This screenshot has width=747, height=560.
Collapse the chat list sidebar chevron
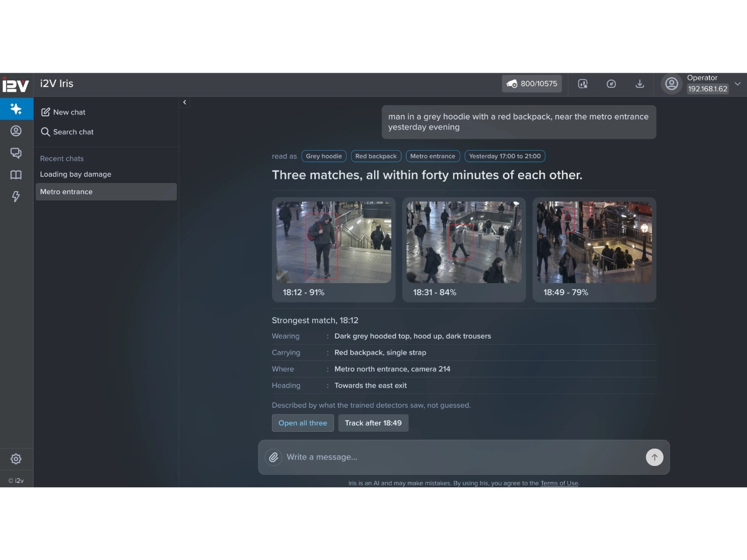click(x=184, y=102)
